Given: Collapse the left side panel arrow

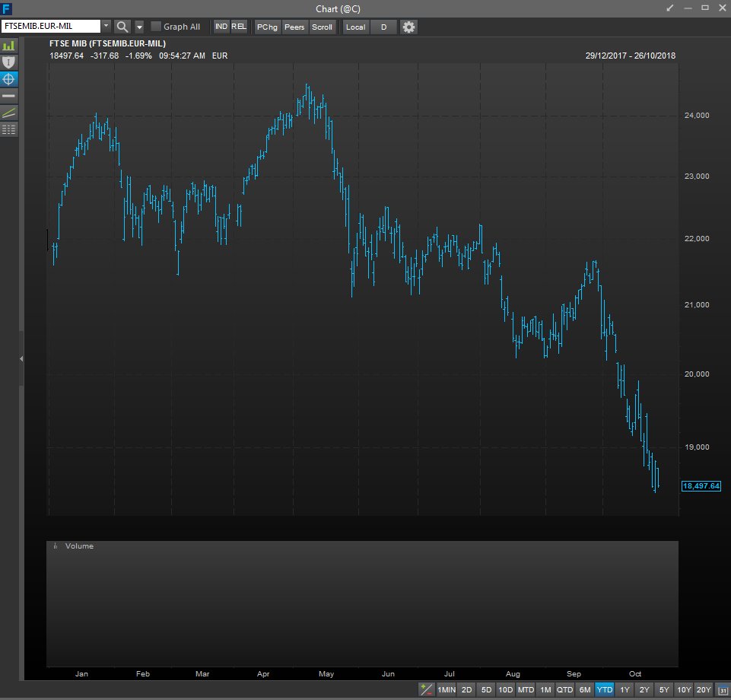Looking at the screenshot, I should [21, 358].
